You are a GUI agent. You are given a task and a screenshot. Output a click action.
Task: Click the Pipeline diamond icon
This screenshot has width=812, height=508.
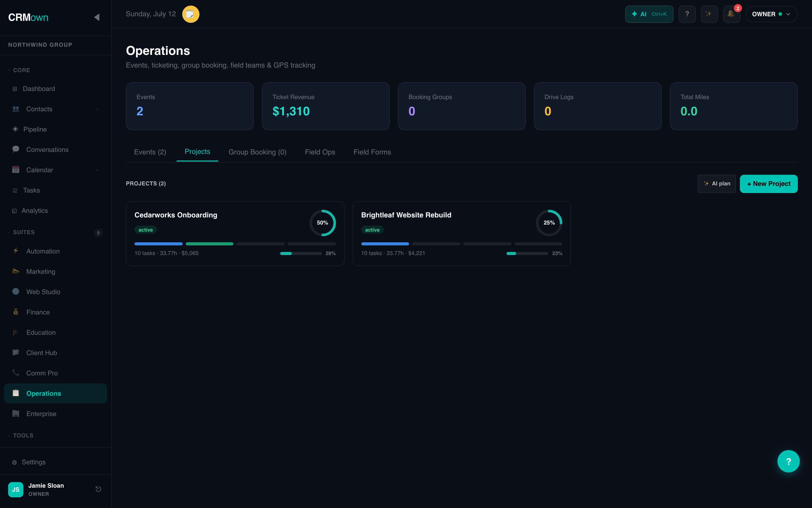15,129
